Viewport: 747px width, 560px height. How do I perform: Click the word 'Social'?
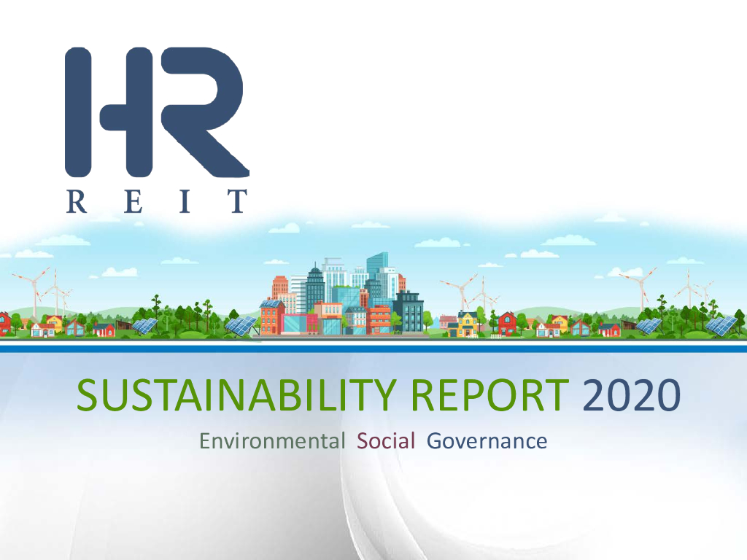[x=386, y=441]
